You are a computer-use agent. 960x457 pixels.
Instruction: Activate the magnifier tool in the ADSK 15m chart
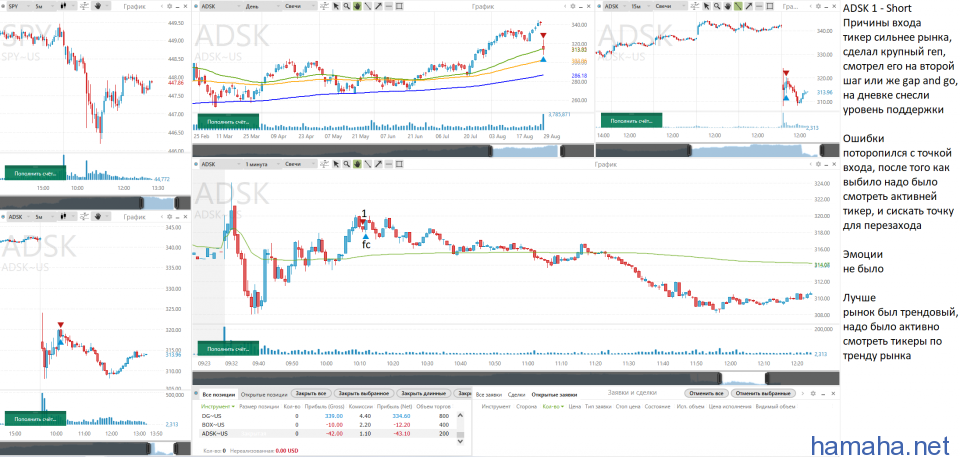[x=717, y=6]
